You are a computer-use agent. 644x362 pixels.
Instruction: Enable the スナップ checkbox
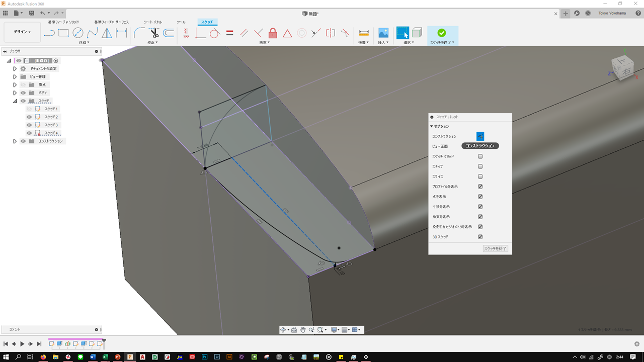480,166
